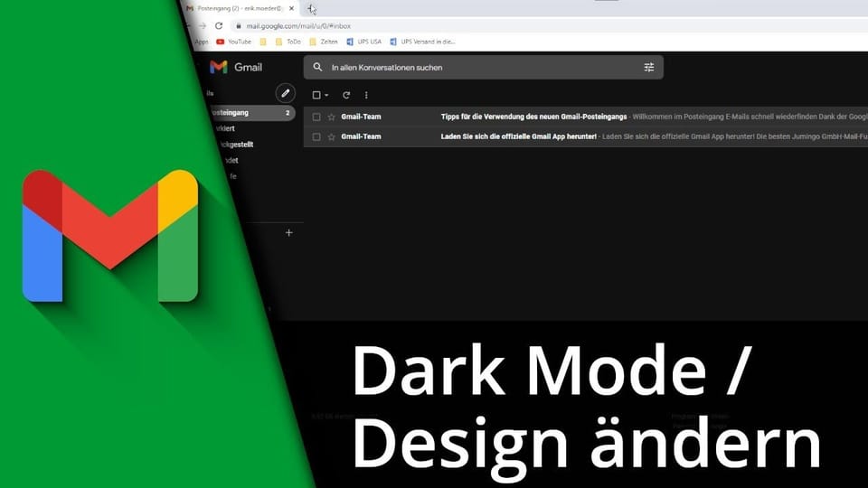The image size is (868, 488).
Task: Click Gmail-Team sender in second row
Action: pos(361,136)
